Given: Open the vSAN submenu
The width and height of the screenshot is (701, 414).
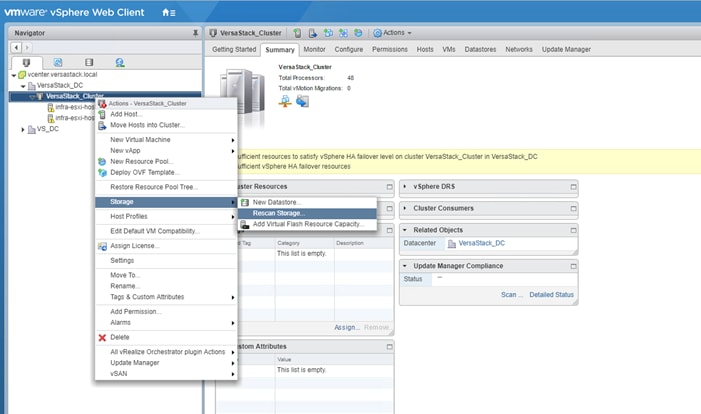Looking at the screenshot, I should [166, 374].
